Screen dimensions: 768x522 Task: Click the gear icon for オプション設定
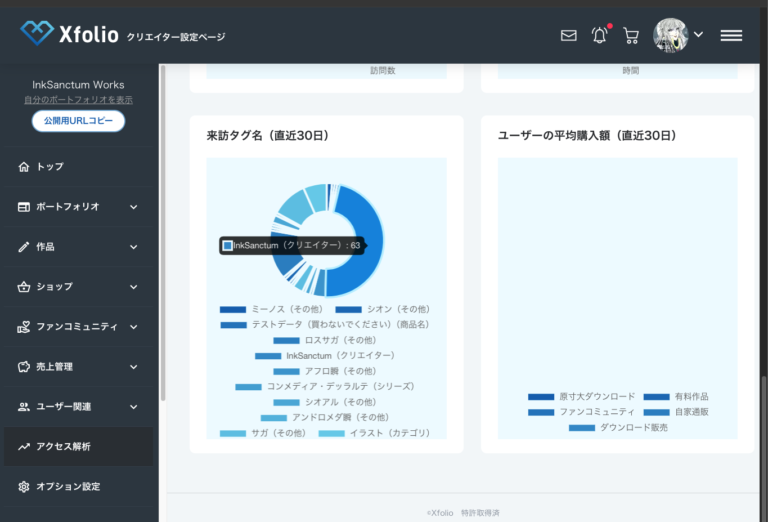point(24,487)
